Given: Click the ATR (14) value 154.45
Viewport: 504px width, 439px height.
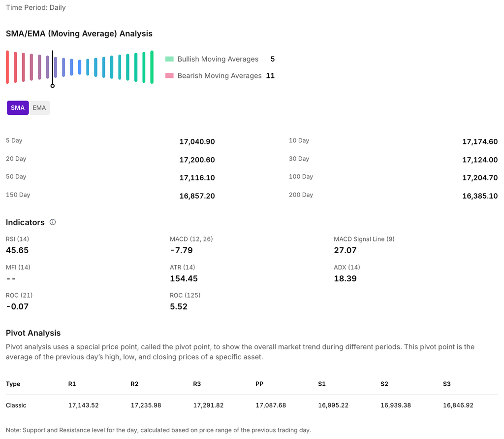Looking at the screenshot, I should point(184,278).
